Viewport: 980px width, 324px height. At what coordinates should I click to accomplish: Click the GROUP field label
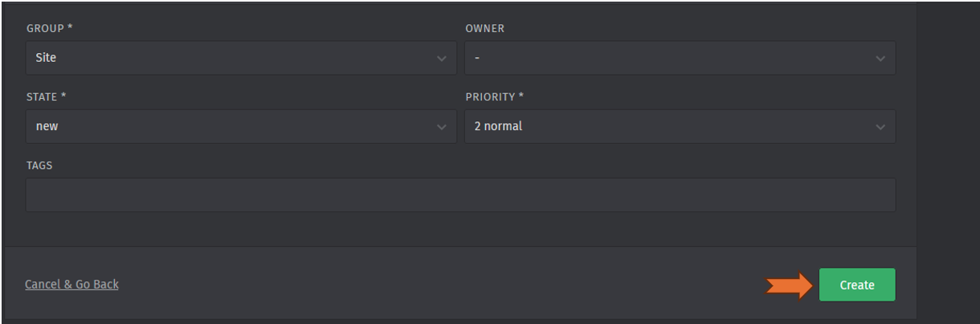tap(49, 29)
